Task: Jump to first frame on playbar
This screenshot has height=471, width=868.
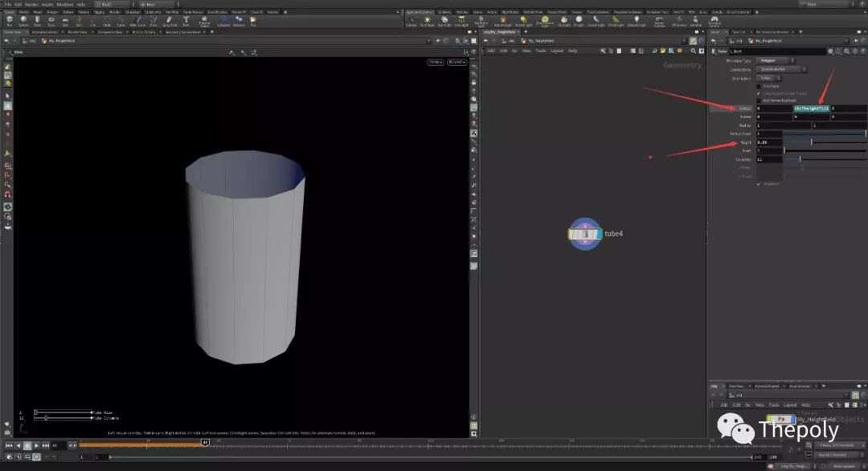Action: pos(9,444)
